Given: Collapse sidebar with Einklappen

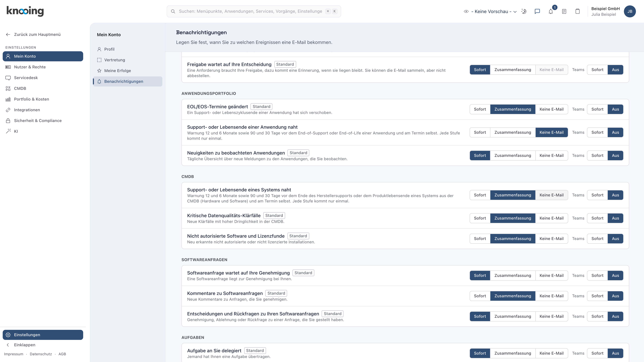Looking at the screenshot, I should coord(24,345).
